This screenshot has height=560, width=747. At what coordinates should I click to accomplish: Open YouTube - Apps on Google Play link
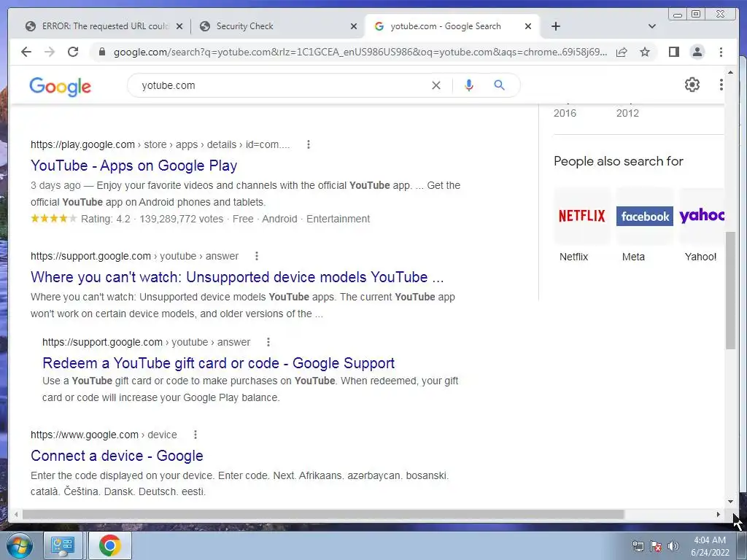click(134, 166)
